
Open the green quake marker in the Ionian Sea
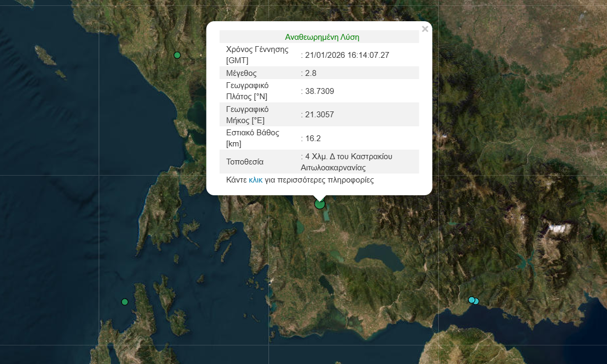[x=125, y=302]
